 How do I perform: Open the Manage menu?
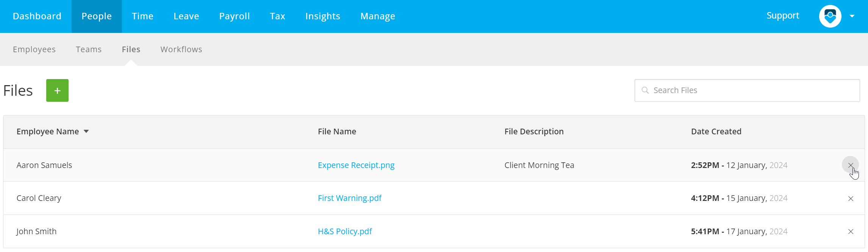[378, 16]
